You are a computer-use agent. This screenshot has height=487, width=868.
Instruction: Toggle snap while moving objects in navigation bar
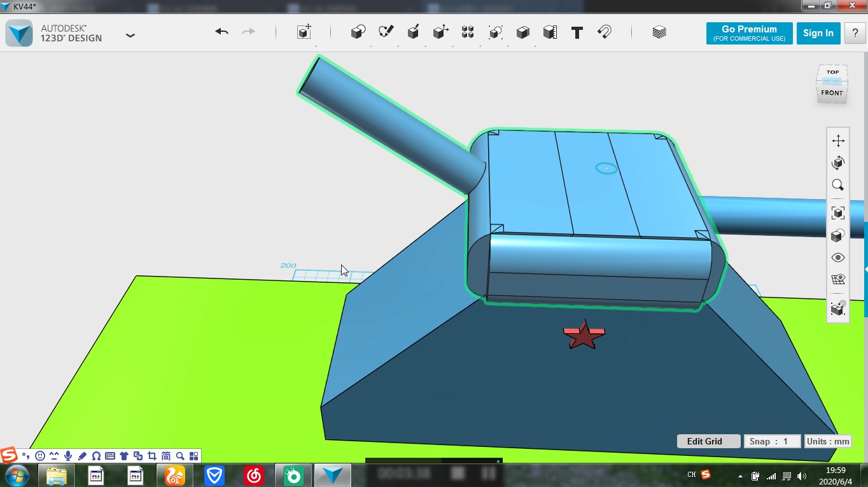tap(837, 308)
